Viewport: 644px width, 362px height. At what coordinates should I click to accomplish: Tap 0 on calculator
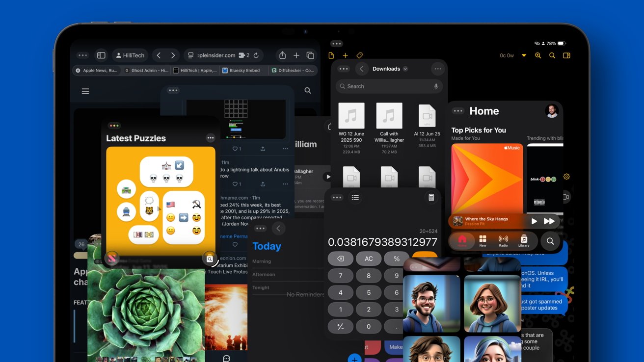[x=369, y=327]
